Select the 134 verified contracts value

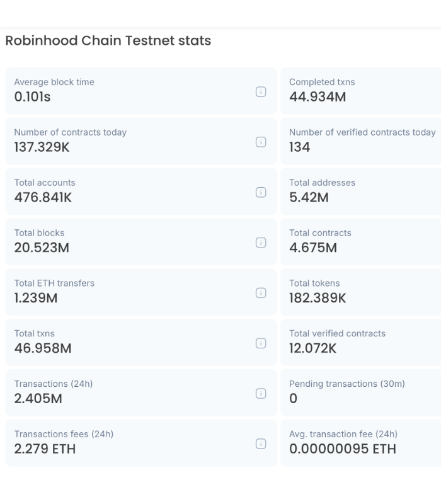coord(300,147)
